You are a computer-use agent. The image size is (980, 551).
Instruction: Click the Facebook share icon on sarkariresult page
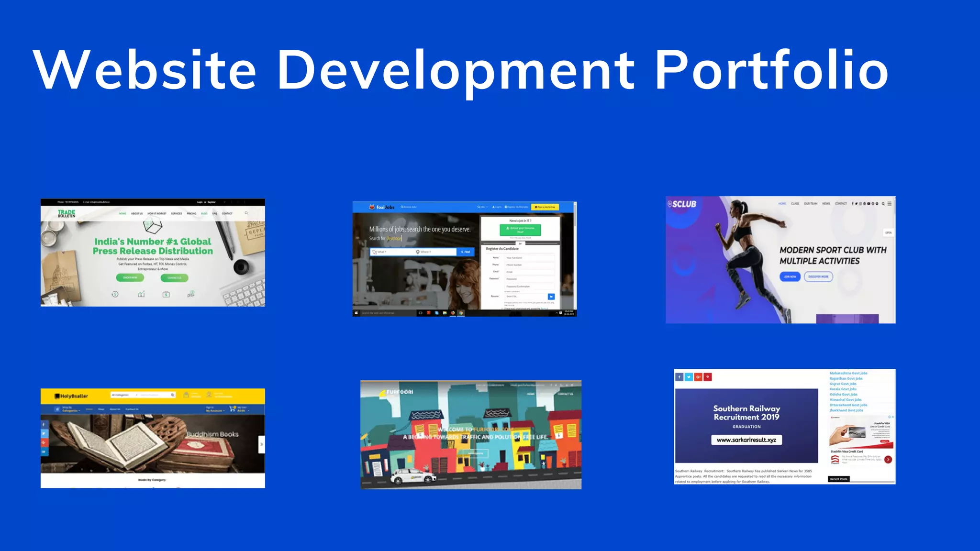click(679, 377)
